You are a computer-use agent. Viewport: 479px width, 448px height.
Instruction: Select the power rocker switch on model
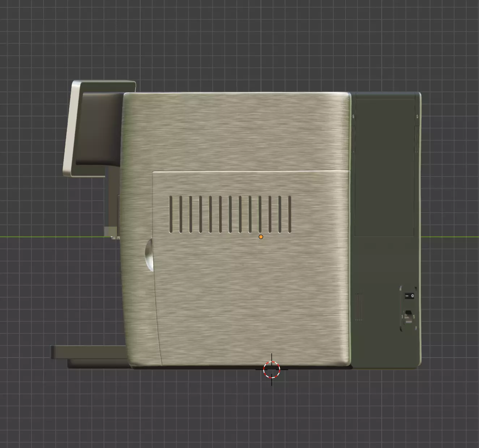point(409,296)
